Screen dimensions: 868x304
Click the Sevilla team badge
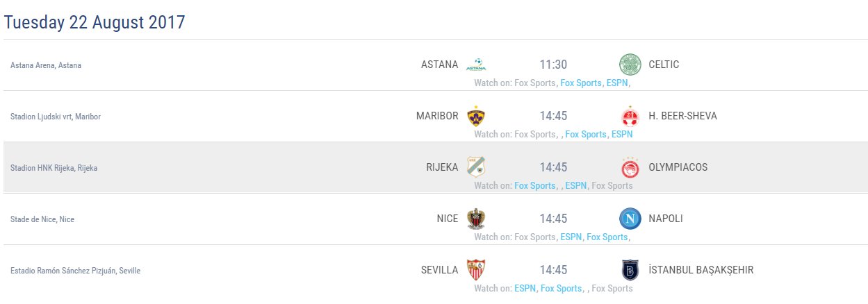tap(476, 270)
